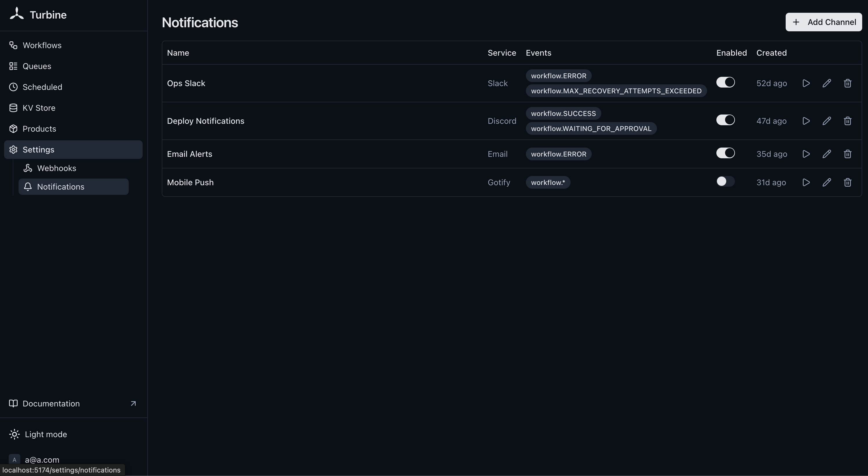Open the Products page
This screenshot has height=476, width=868.
click(73, 129)
